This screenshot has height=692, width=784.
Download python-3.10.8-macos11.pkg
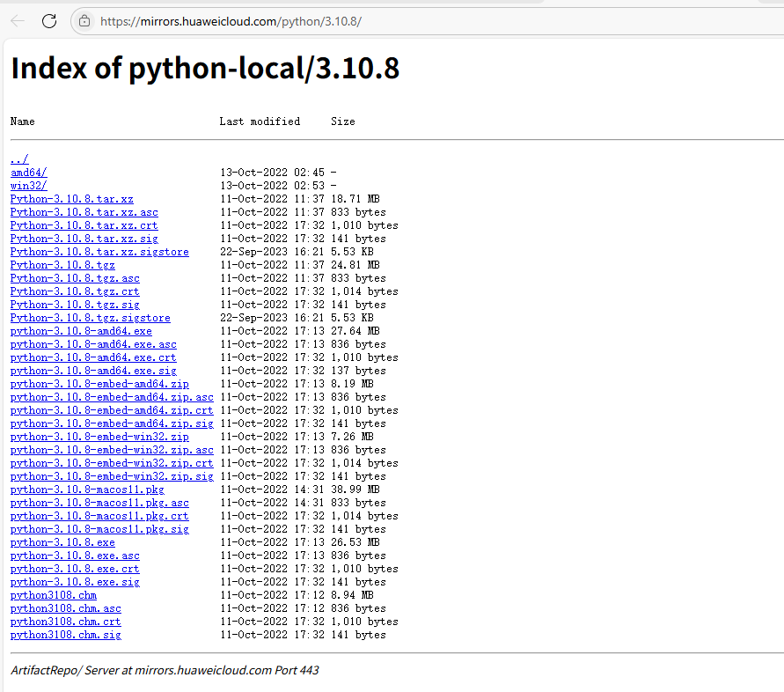87,490
